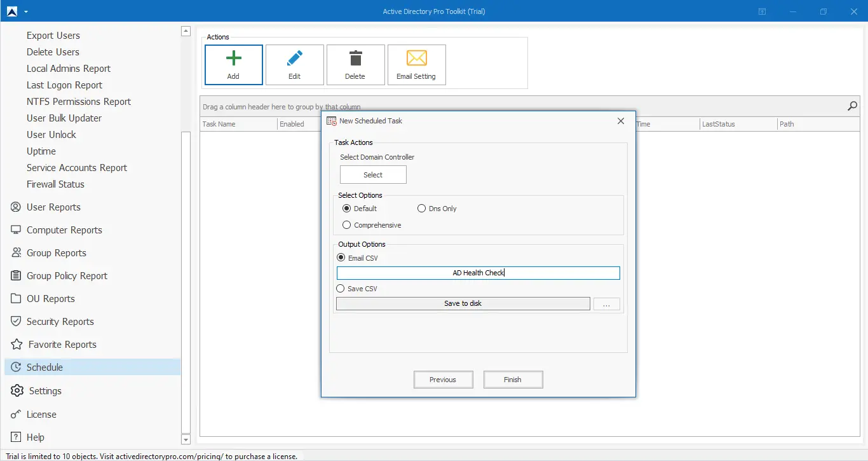Image resolution: width=868 pixels, height=461 pixels.
Task: Choose the Save CSV output option
Action: pos(341,289)
